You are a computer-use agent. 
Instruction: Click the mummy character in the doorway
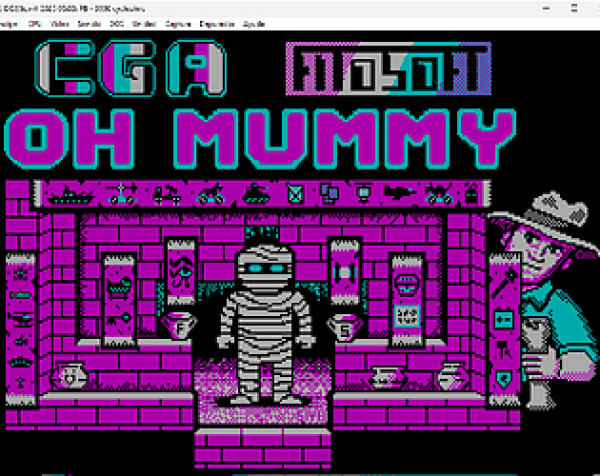click(x=266, y=325)
